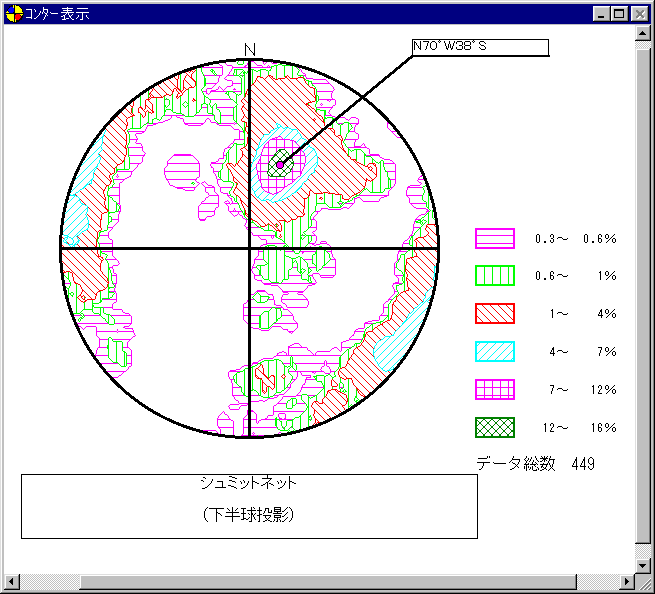
Task: Click the 7~ 12% legend text
Action: [583, 389]
